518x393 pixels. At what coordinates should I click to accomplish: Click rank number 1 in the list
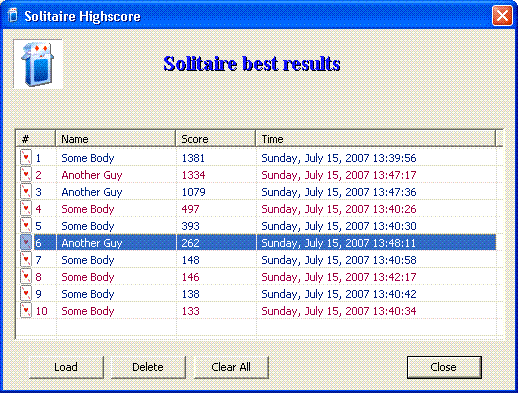38,158
